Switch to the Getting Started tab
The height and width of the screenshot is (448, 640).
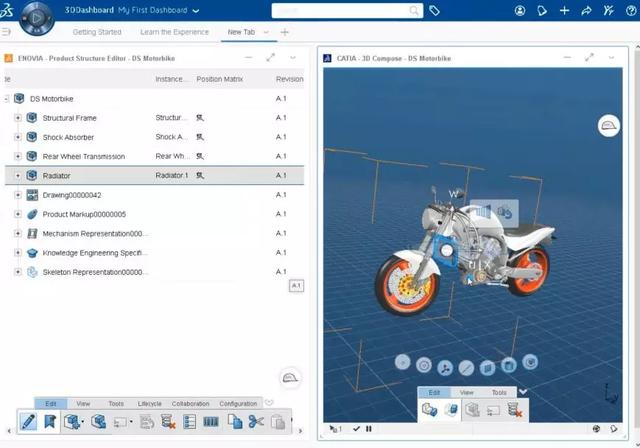[97, 32]
